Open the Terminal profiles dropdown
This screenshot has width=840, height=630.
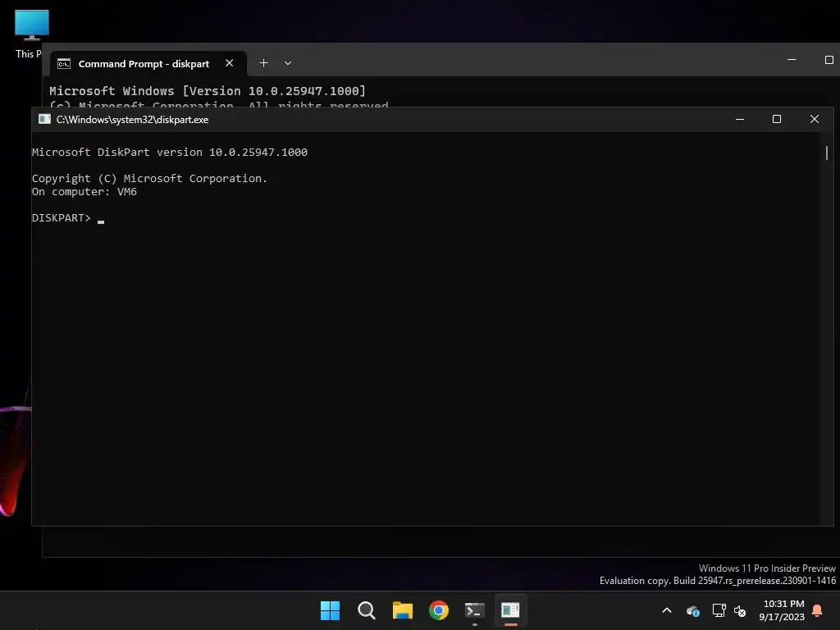coord(288,63)
